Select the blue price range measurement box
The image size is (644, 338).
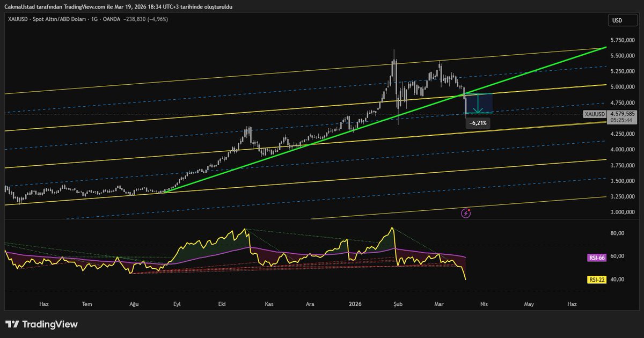click(479, 104)
